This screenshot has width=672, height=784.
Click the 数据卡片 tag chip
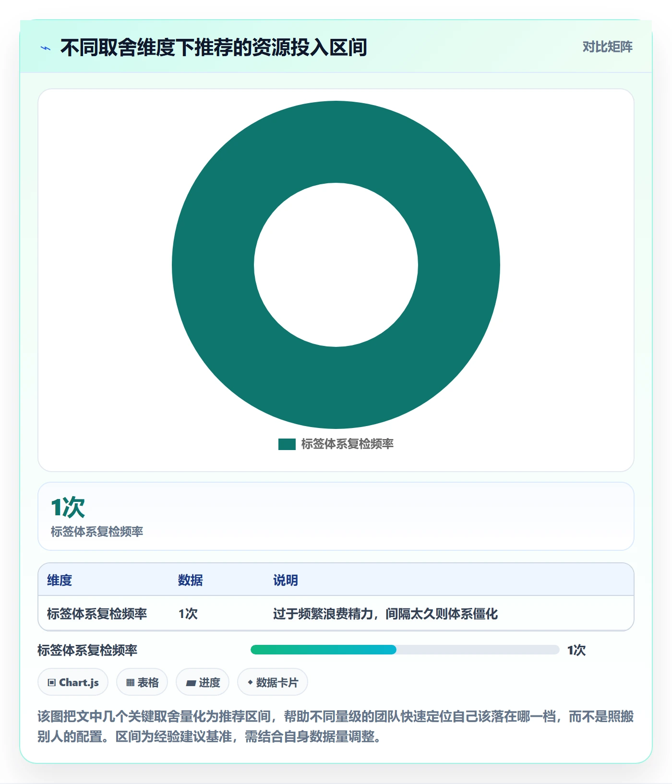tap(273, 682)
